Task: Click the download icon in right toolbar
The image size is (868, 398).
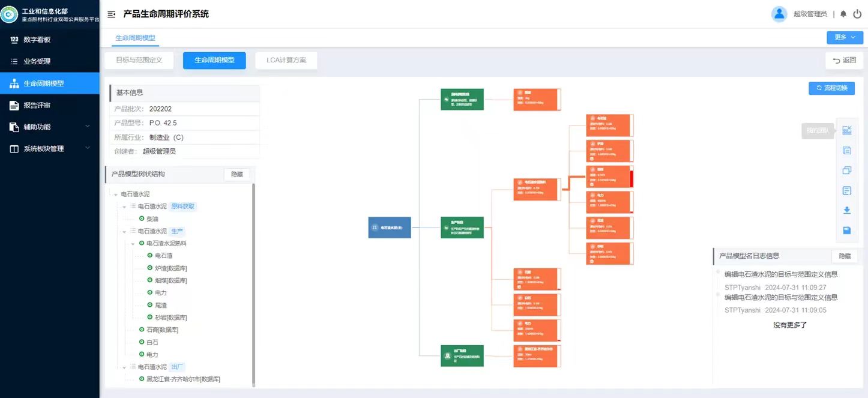Action: [847, 210]
